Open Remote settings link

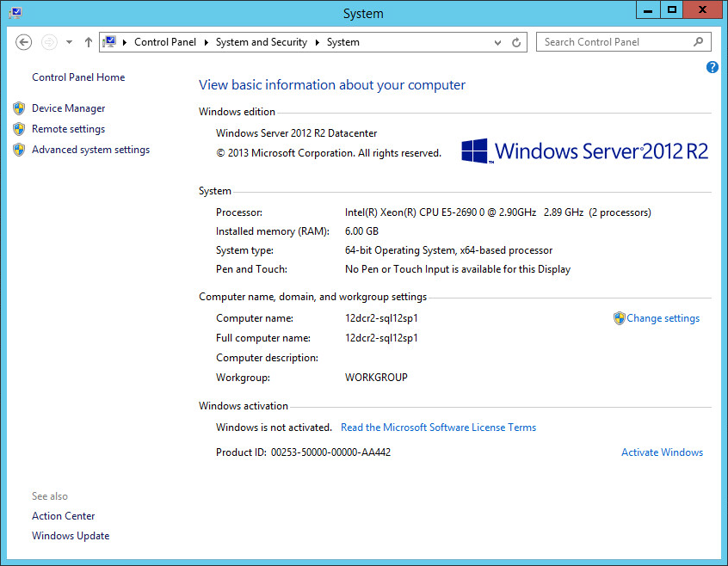(x=68, y=129)
